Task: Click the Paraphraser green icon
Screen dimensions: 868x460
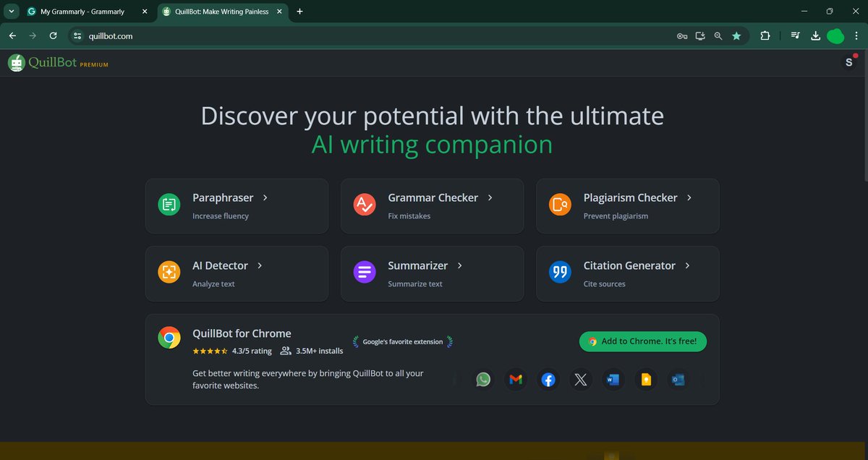Action: (169, 205)
